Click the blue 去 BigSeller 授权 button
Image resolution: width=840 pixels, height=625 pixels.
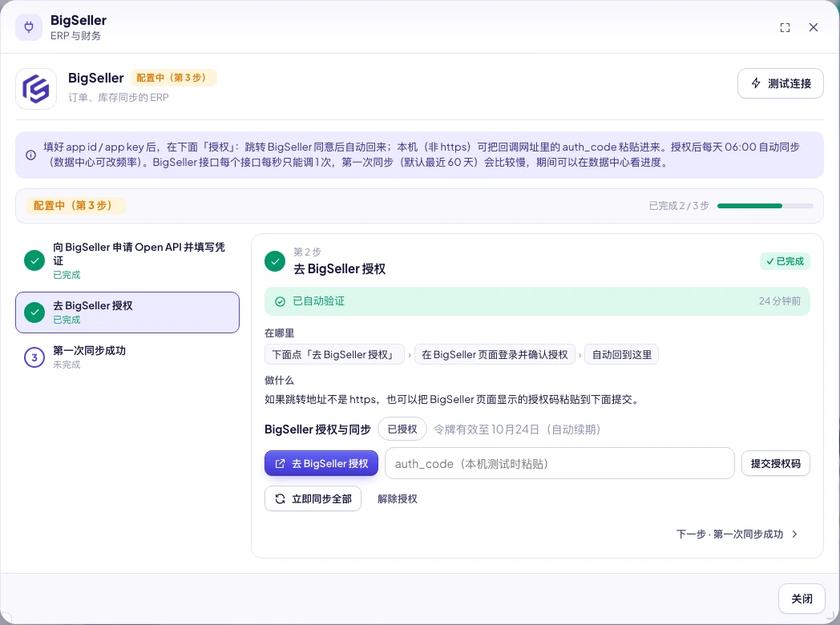click(321, 463)
